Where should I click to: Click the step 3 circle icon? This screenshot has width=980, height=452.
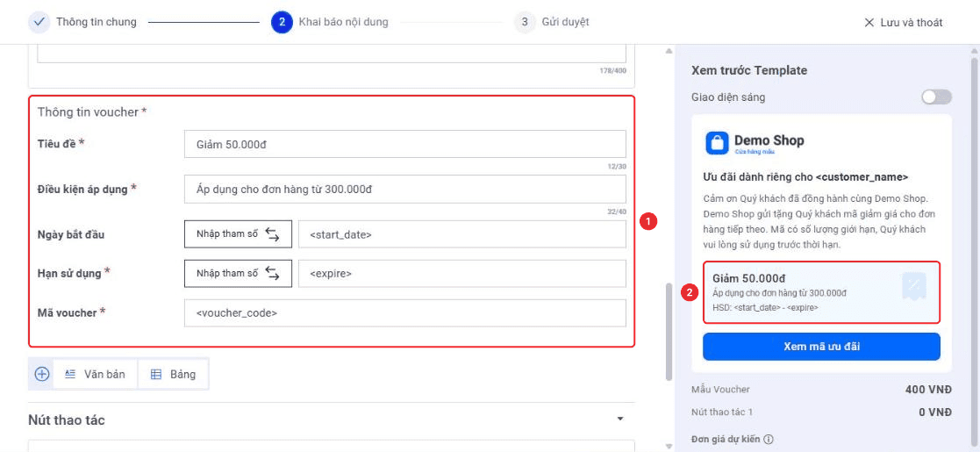click(525, 22)
